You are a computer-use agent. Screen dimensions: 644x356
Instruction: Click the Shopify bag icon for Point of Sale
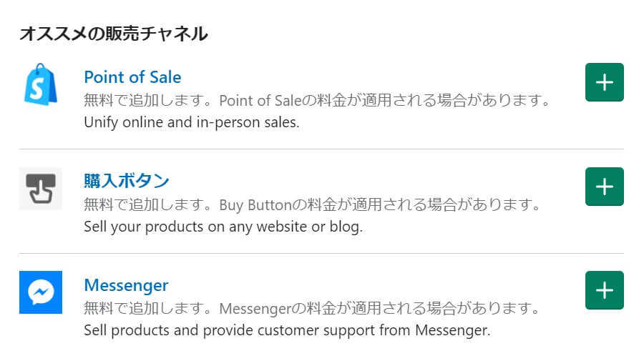point(41,84)
